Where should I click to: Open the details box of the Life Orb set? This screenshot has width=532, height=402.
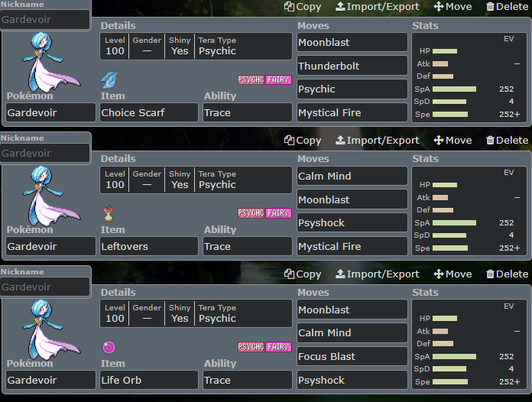[196, 313]
